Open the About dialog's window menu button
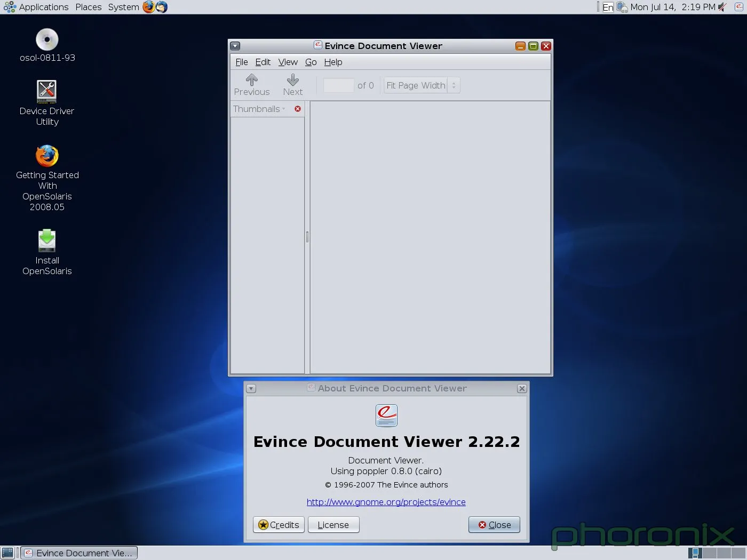Image resolution: width=747 pixels, height=560 pixels. pyautogui.click(x=251, y=389)
